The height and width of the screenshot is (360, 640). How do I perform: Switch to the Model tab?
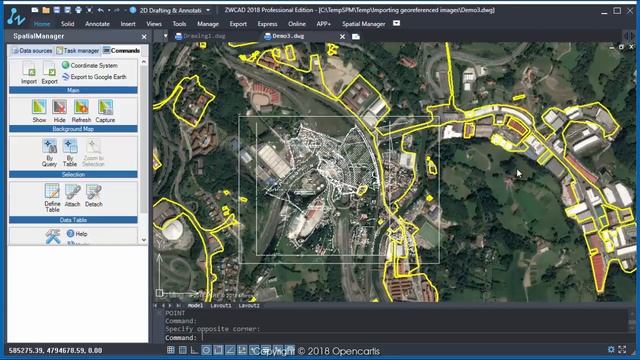point(195,305)
